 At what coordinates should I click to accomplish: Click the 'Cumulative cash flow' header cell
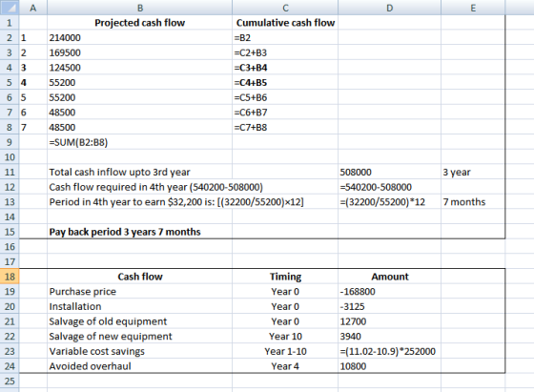[x=285, y=23]
